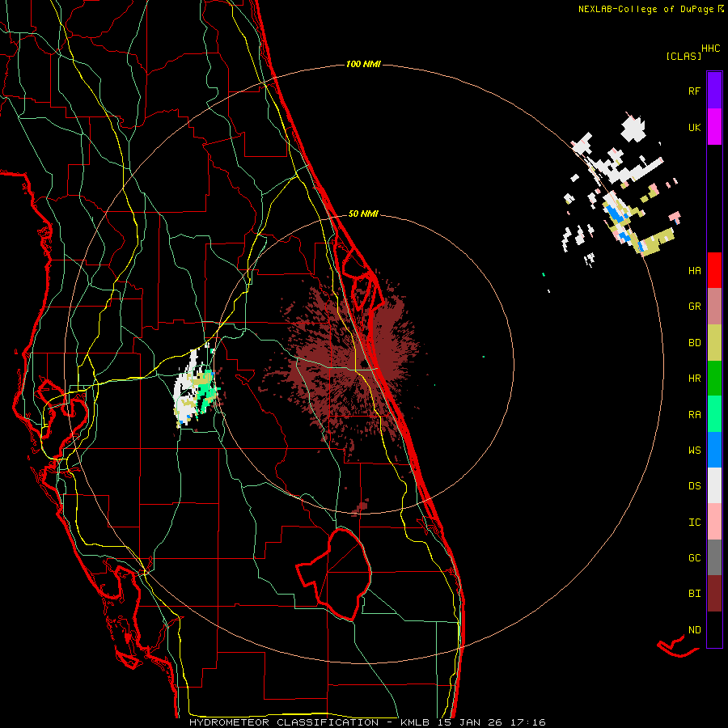Click the GR legend label
728x728 pixels.
tap(694, 307)
